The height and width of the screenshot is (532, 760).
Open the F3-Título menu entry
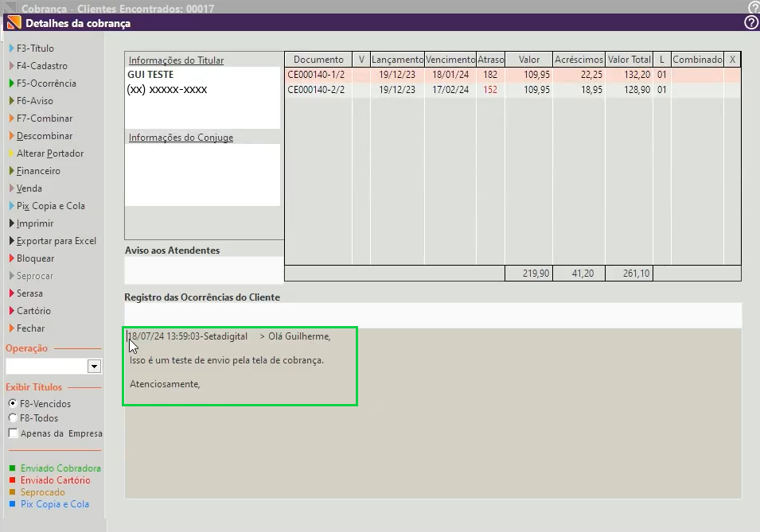pyautogui.click(x=35, y=49)
